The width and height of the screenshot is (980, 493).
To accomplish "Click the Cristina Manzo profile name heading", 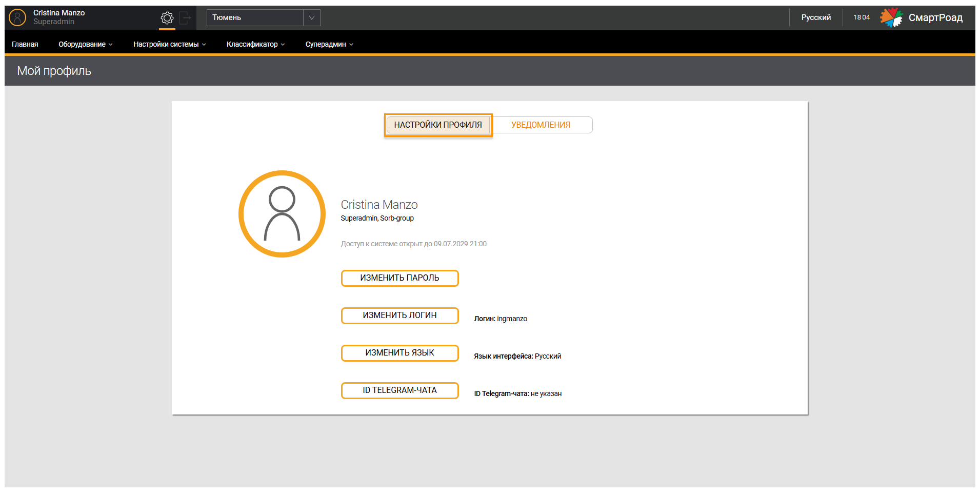I will point(379,205).
